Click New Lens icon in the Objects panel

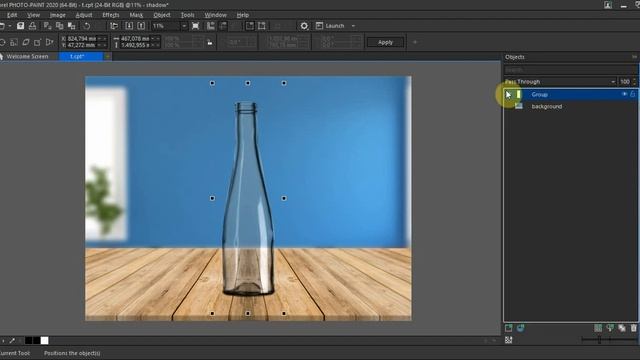[x=520, y=328]
